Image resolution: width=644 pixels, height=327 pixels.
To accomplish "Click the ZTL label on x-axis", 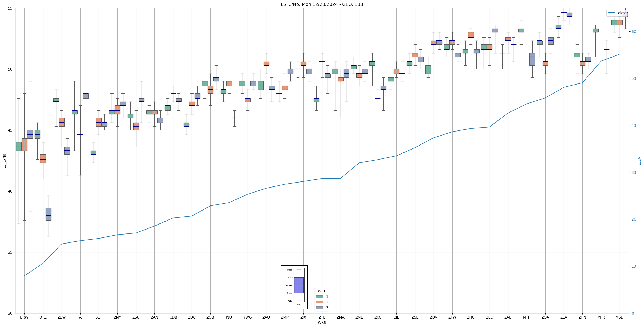I will pos(322,317).
